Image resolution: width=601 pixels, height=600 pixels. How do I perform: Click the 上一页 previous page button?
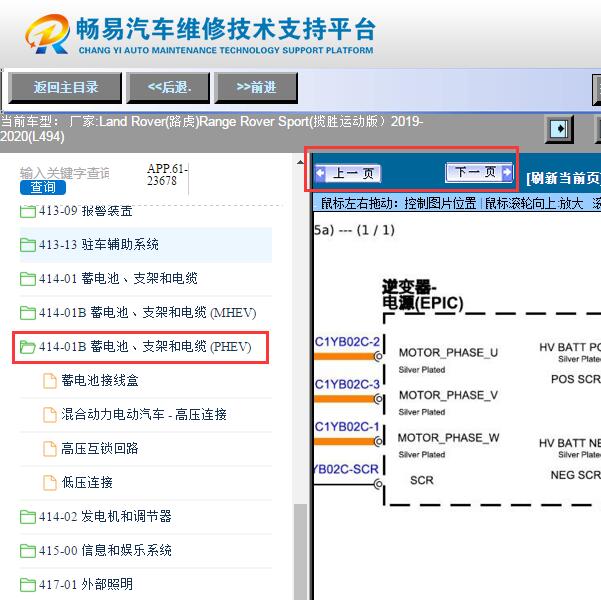pyautogui.click(x=348, y=173)
